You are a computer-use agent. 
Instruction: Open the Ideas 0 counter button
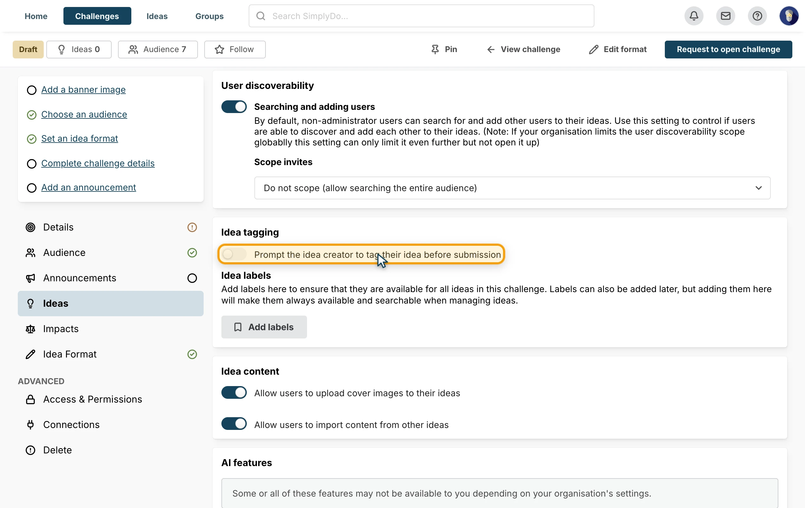point(79,50)
